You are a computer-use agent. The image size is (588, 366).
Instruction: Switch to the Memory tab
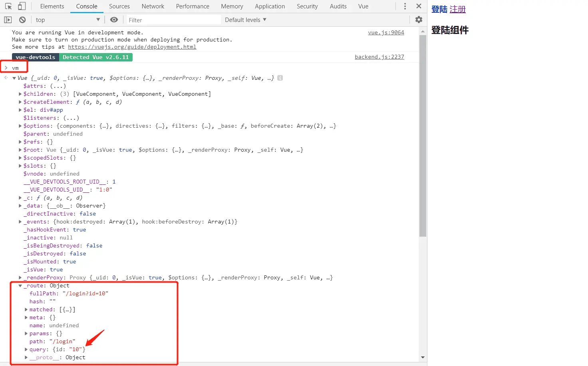[232, 6]
